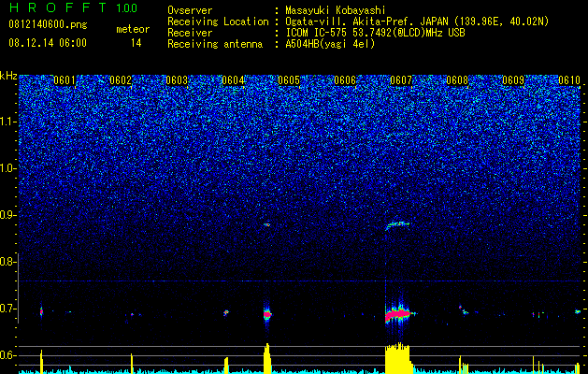Screen dimensions: 588x374
Task: Click the first yellow intensity spike at left
Action: (x=42, y=361)
